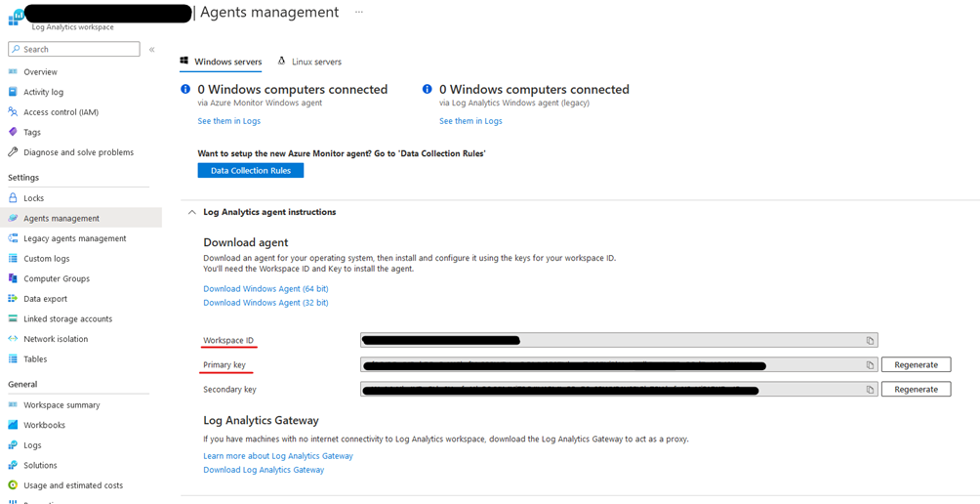Screen dimensions: 980x504
Task: Switch to the Linux servers tab
Action: pyautogui.click(x=310, y=62)
